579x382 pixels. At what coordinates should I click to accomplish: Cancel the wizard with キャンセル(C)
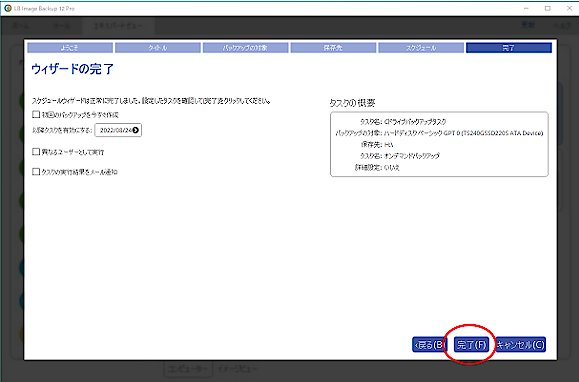tap(521, 345)
